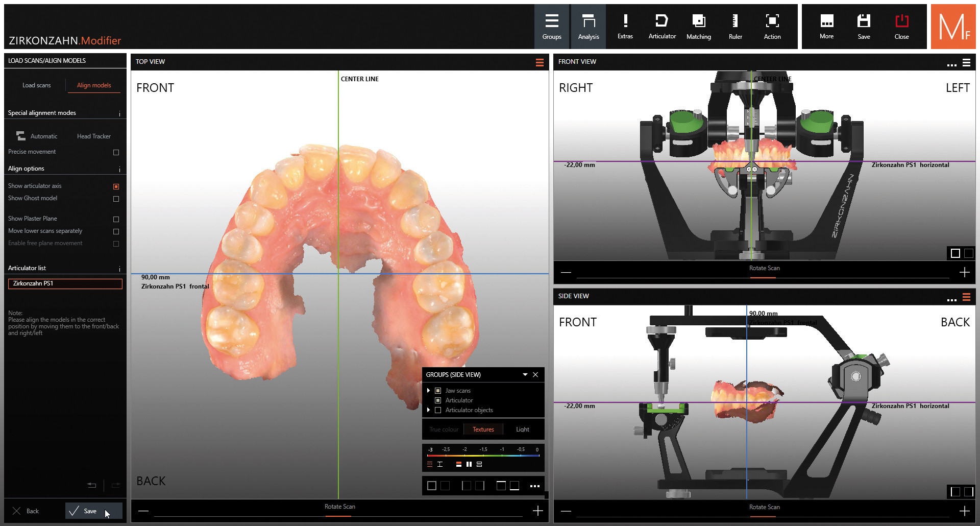980x526 pixels.
Task: Toggle Show Ghost model checkbox
Action: point(116,199)
